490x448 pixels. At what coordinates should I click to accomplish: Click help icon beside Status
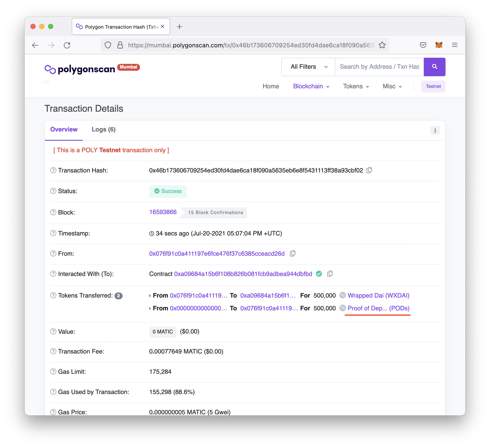[53, 191]
